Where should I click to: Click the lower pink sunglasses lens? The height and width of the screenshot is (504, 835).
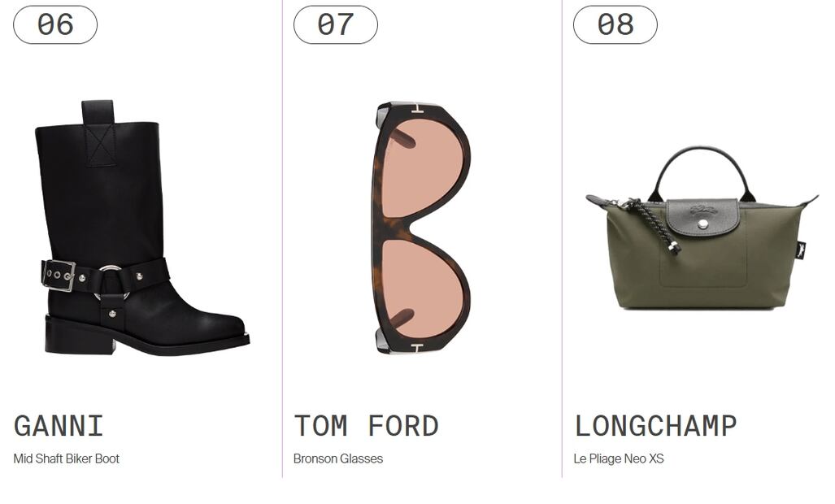(424, 289)
